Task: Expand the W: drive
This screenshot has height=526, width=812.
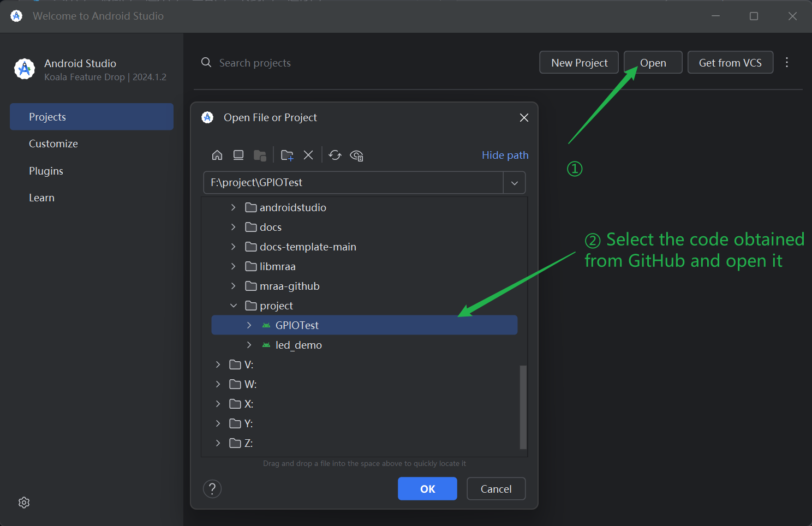Action: (x=218, y=384)
